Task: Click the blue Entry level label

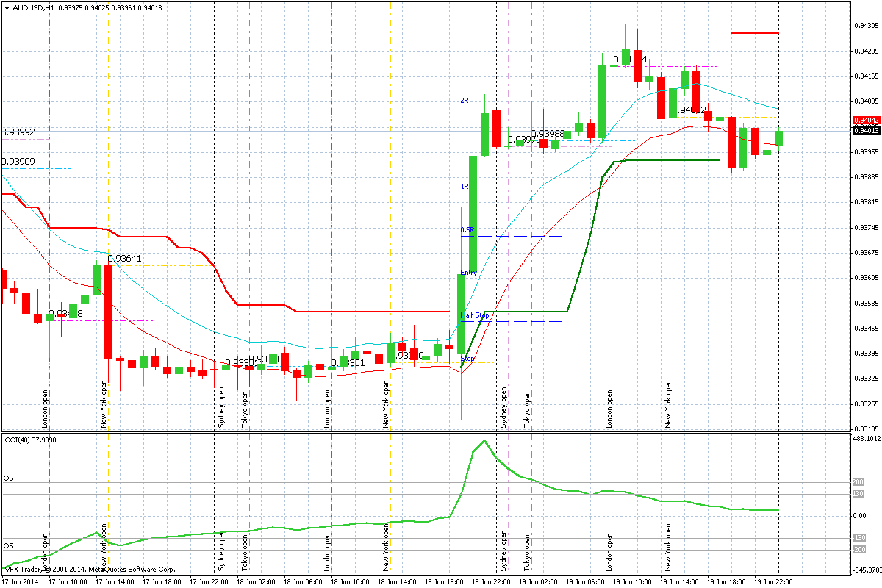Action: (468, 273)
